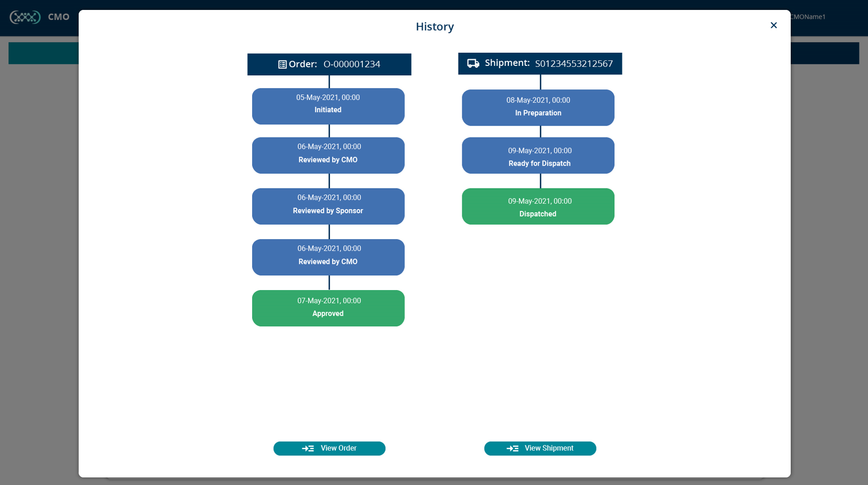The height and width of the screenshot is (485, 868).
Task: Click the CMO text beside the logo
Action: pyautogui.click(x=58, y=17)
